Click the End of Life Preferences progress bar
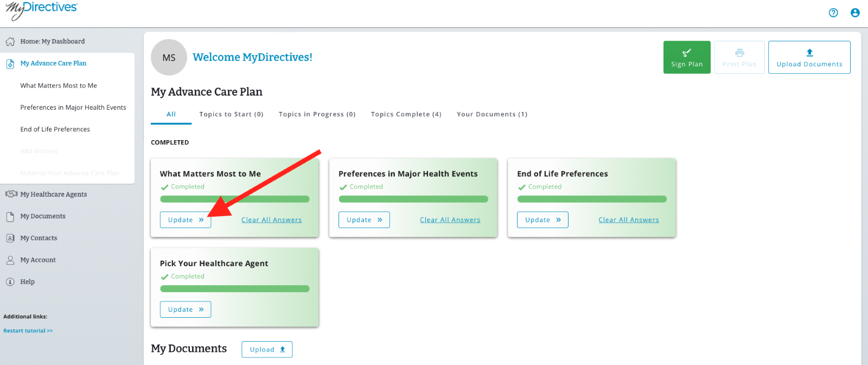The image size is (868, 365). 592,199
